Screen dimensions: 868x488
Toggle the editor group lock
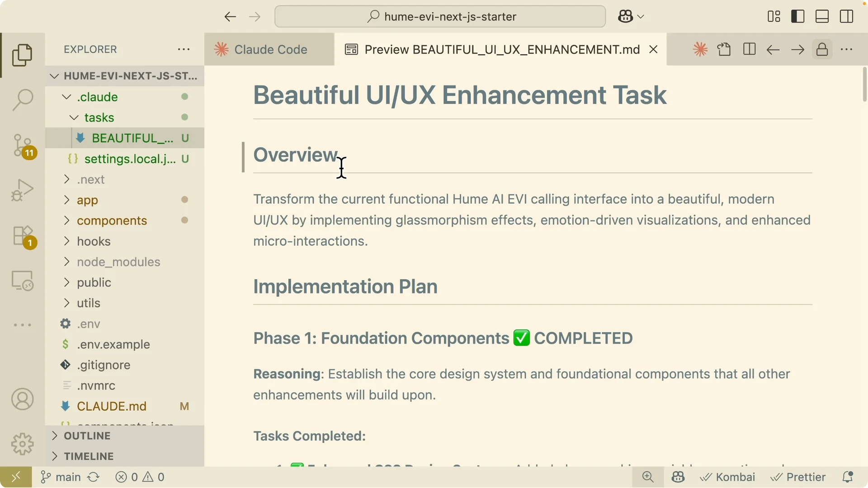(822, 49)
